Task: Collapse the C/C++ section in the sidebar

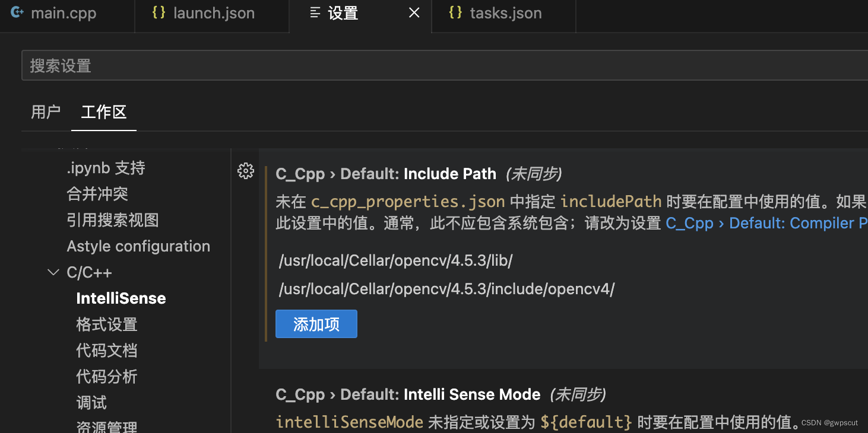Action: (x=53, y=272)
